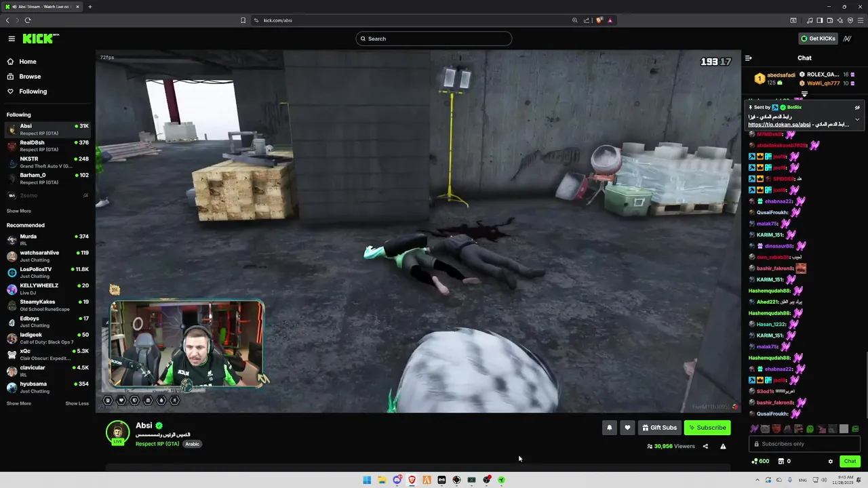
Task: Report stream with warning triangle icon
Action: tap(723, 447)
